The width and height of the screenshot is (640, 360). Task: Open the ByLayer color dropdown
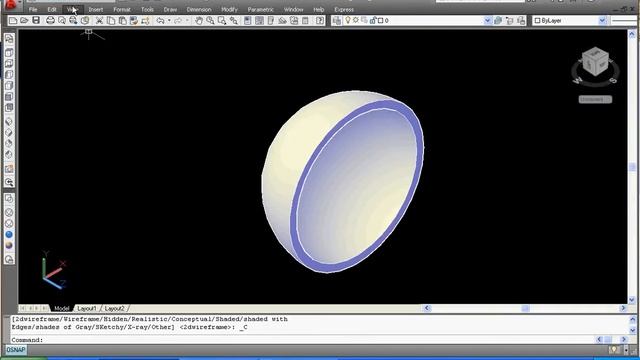[x=602, y=20]
